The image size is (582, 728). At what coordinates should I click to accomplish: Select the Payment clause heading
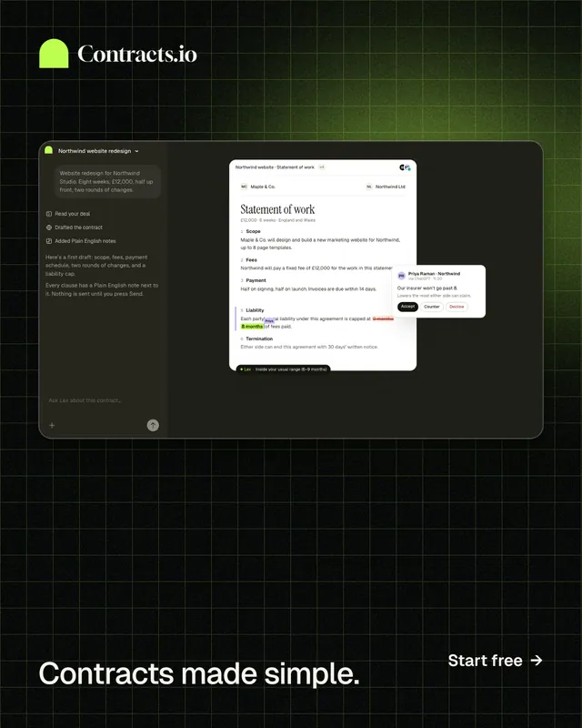(x=256, y=280)
